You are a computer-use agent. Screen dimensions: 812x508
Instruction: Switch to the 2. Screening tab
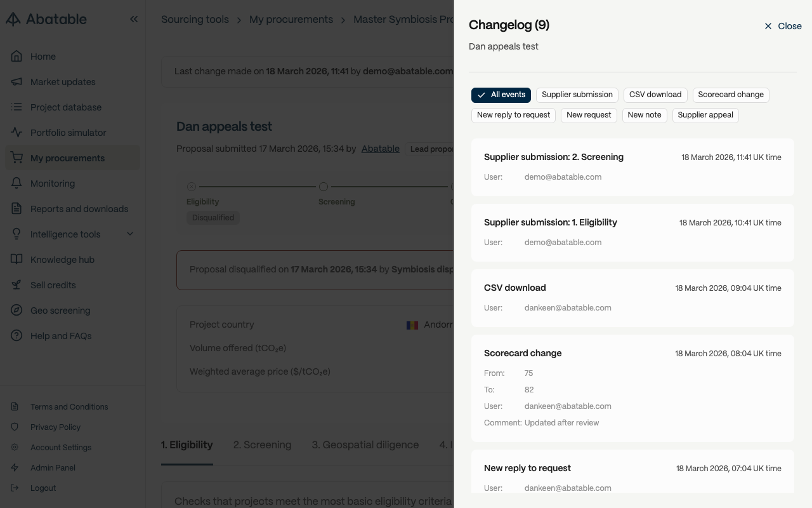pyautogui.click(x=262, y=445)
